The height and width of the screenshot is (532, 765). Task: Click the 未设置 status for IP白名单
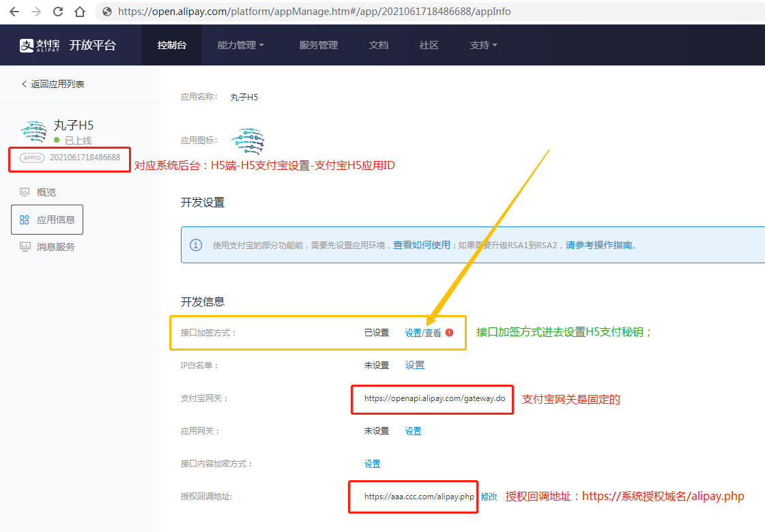(x=377, y=365)
